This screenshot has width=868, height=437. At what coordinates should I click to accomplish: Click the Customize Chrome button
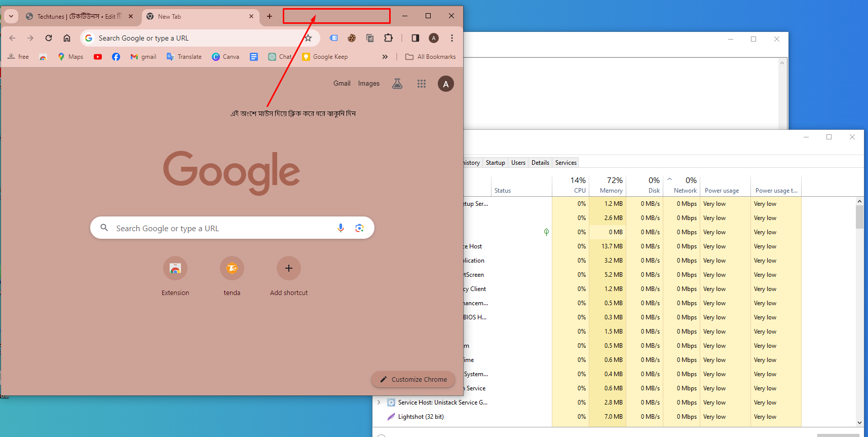click(413, 379)
